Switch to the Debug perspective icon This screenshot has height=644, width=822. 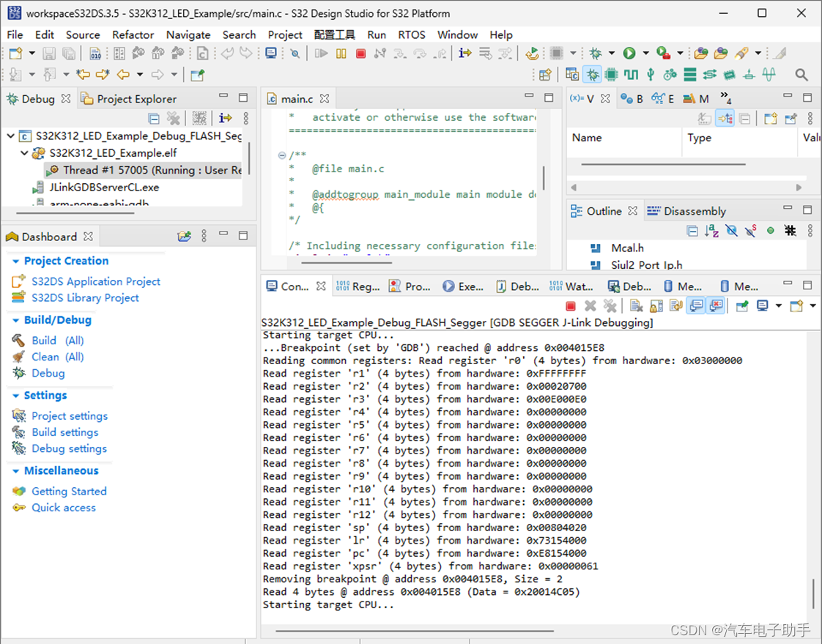click(x=593, y=75)
